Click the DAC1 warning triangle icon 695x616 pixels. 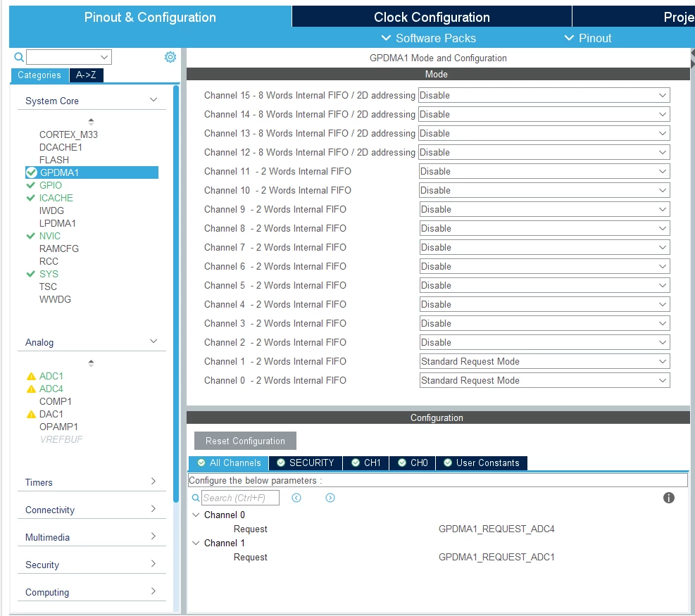[x=31, y=415]
